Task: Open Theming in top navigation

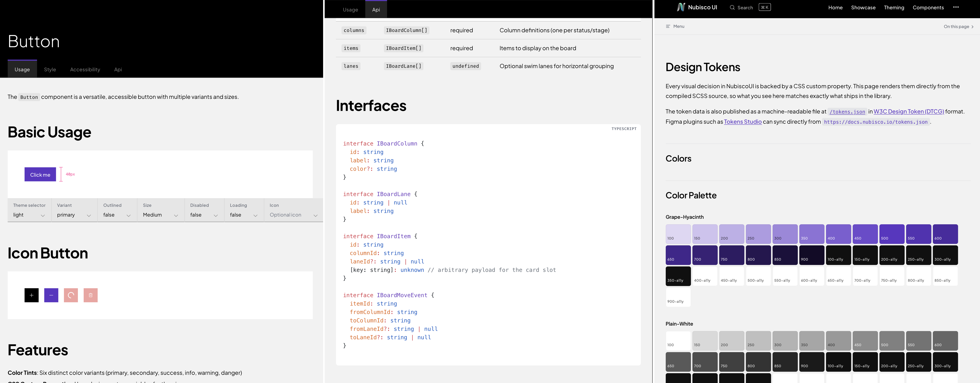Action: pos(894,8)
